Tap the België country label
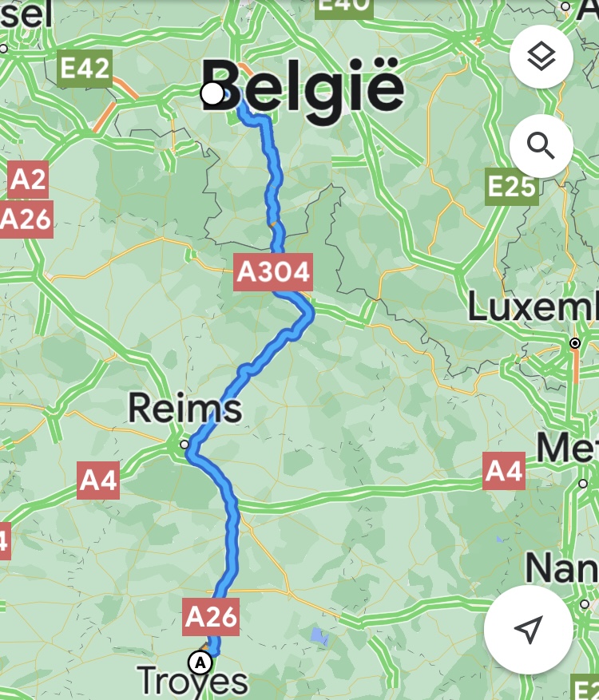Screen dimensions: 599x700 pos(303,88)
